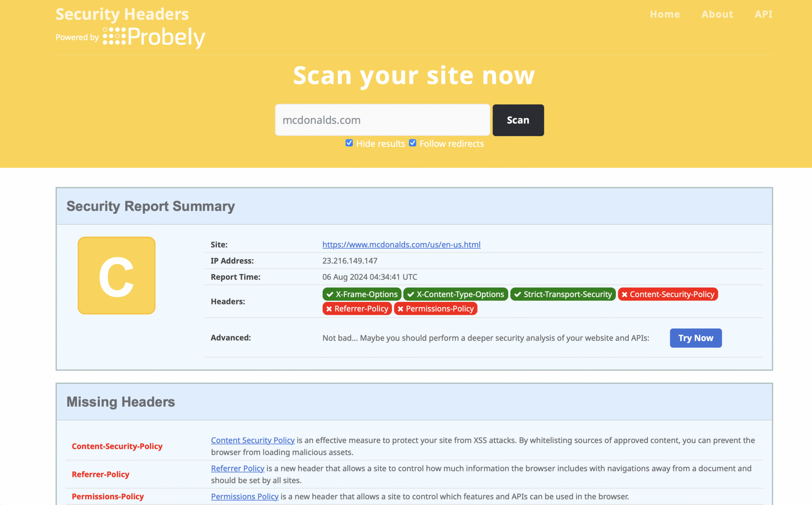Screen dimensions: 812x505
Task: Click the Strict-Transport-Security green badge
Action: pyautogui.click(x=563, y=294)
